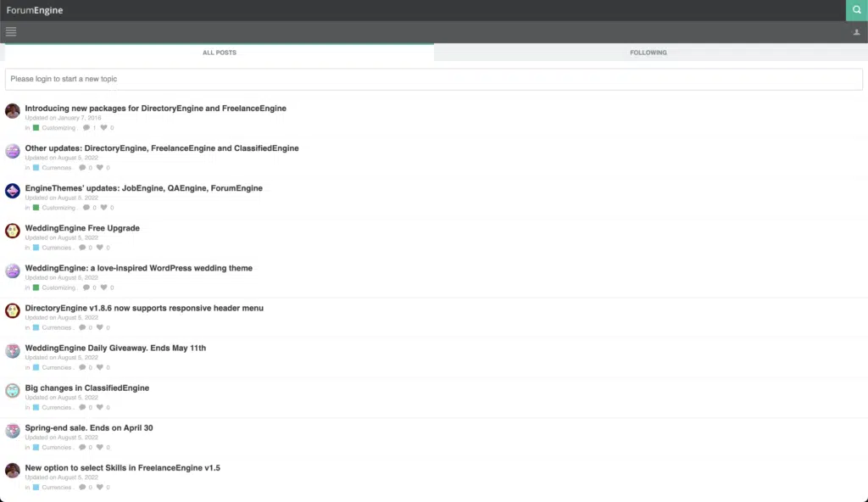Viewport: 868px width, 502px height.
Task: Click avatar of 'Spring-end sale' post
Action: point(12,430)
